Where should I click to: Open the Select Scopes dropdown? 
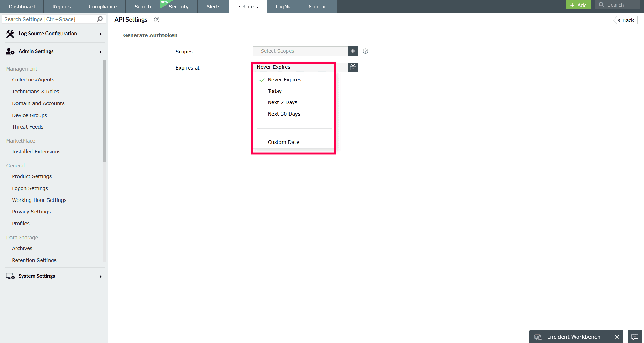click(300, 51)
